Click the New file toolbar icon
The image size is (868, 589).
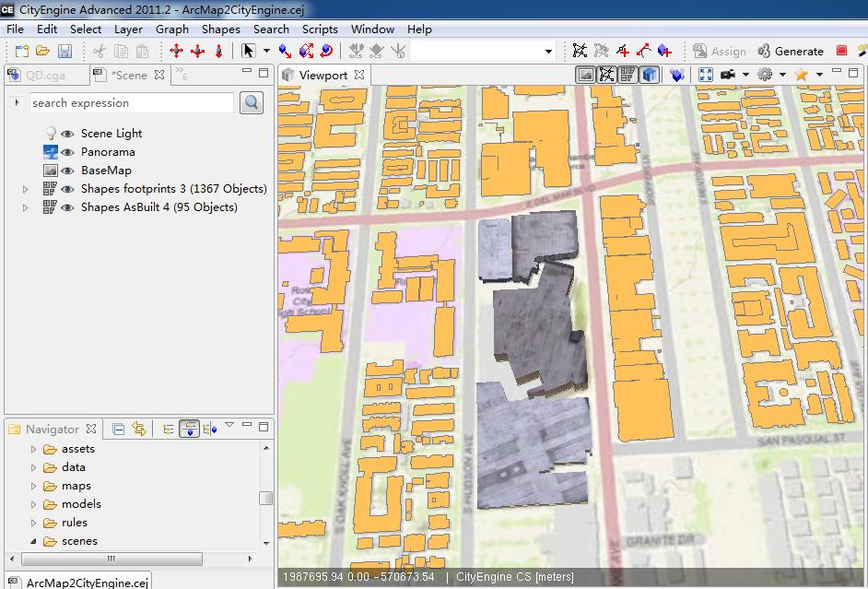pyautogui.click(x=21, y=51)
